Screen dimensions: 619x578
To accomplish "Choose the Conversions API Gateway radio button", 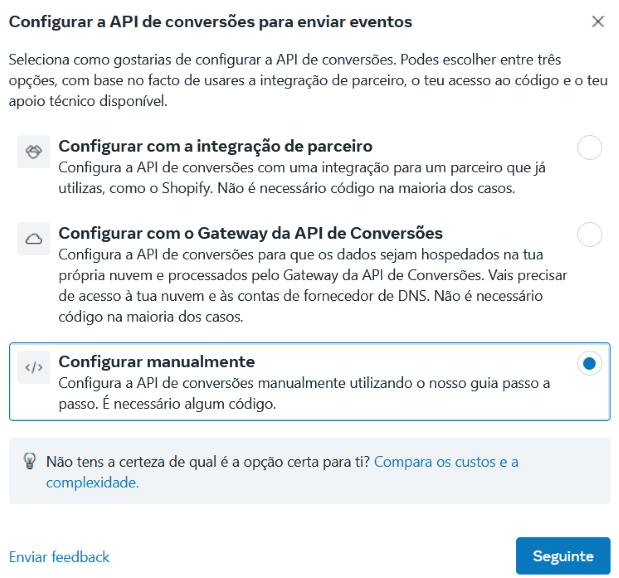I will click(x=590, y=235).
